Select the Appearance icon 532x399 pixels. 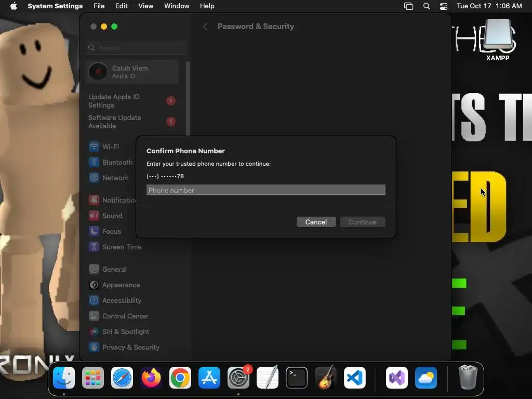[x=94, y=285]
